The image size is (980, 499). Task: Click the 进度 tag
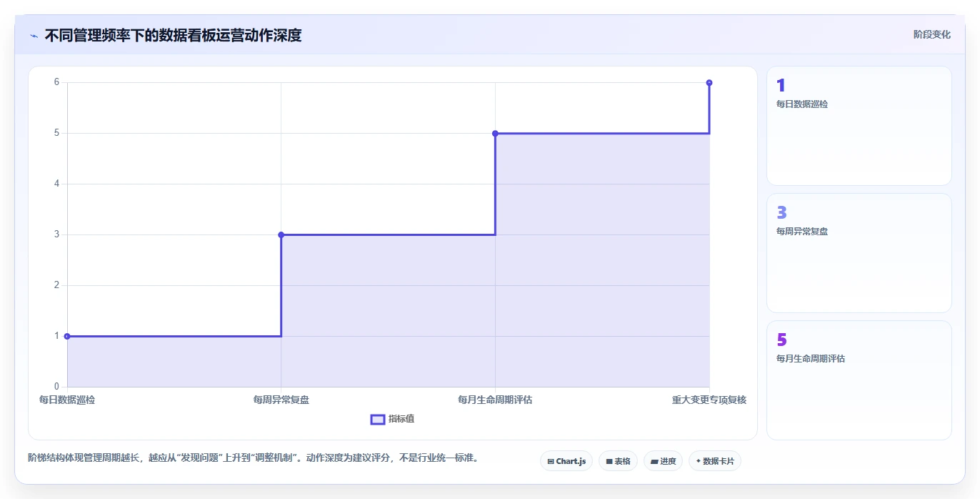(663, 461)
